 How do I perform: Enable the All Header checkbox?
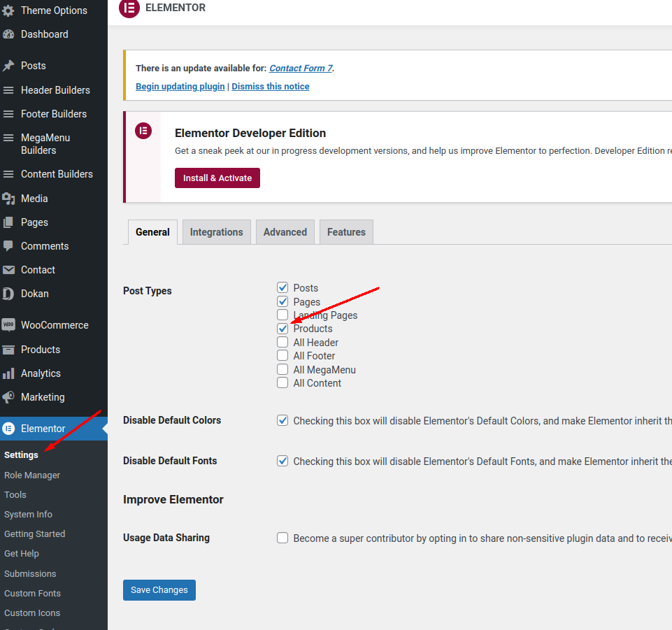pos(283,342)
